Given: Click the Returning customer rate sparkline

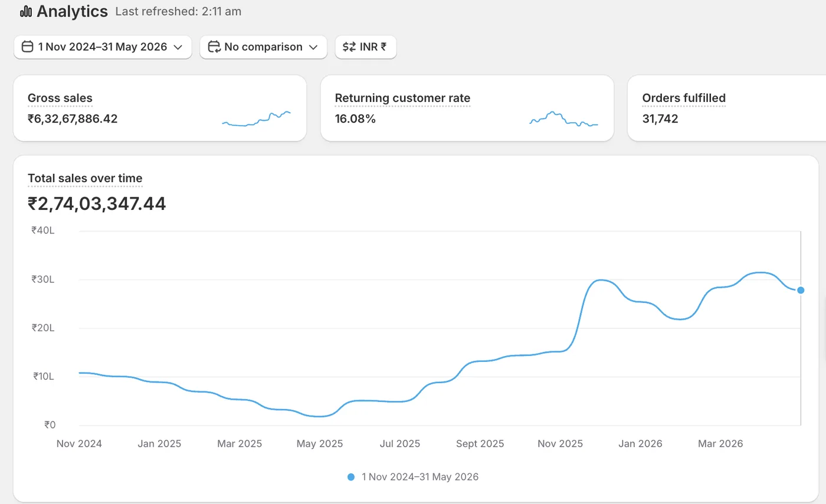Looking at the screenshot, I should [563, 118].
